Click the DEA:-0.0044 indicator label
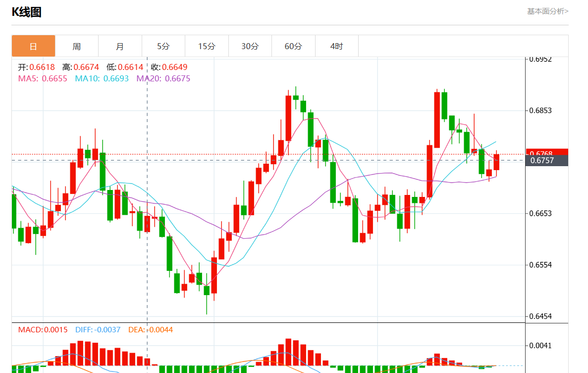The width and height of the screenshot is (588, 373). click(x=151, y=330)
